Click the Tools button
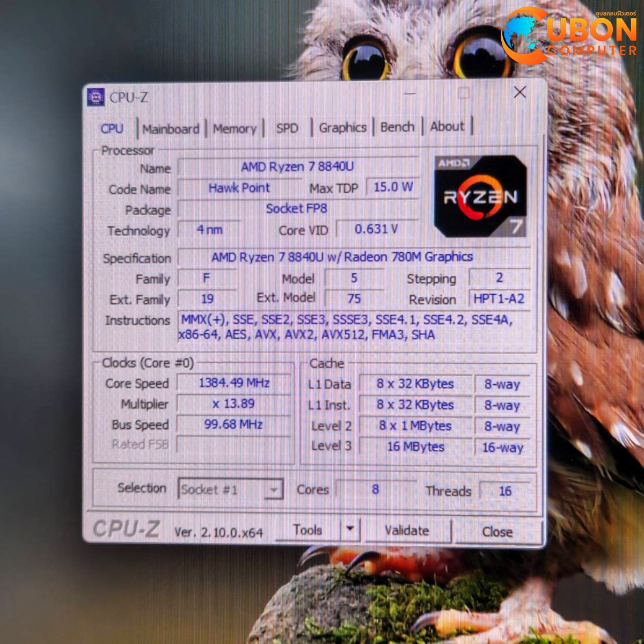The height and width of the screenshot is (644, 644). [x=308, y=530]
